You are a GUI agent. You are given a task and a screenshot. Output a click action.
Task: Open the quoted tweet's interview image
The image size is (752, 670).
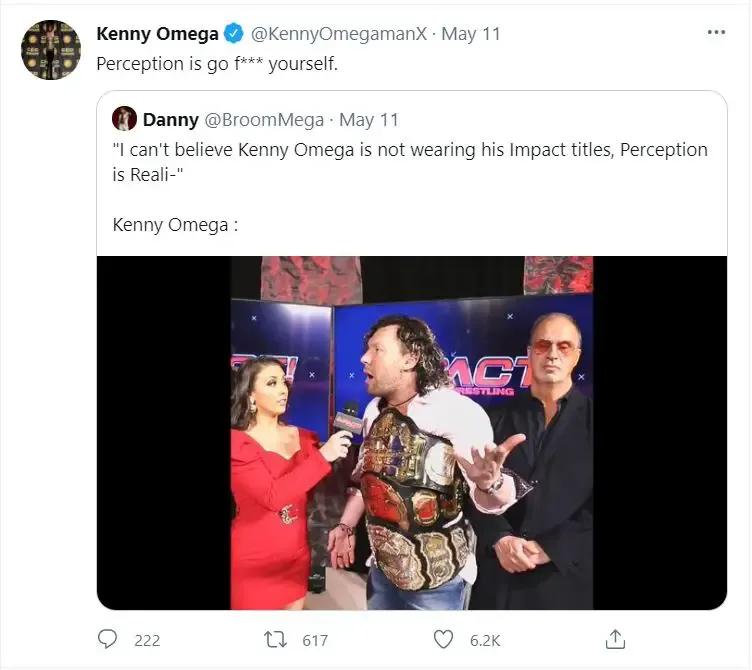pos(411,432)
